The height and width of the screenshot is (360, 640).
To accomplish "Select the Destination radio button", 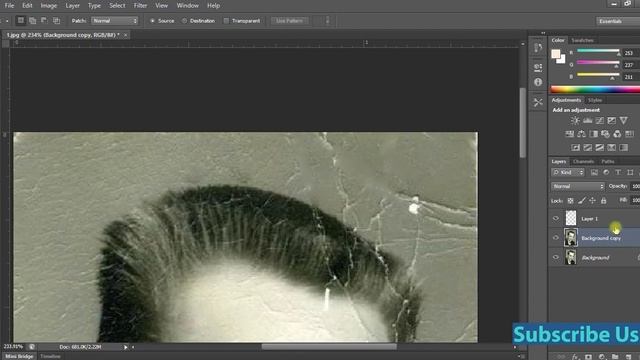I will pyautogui.click(x=184, y=21).
